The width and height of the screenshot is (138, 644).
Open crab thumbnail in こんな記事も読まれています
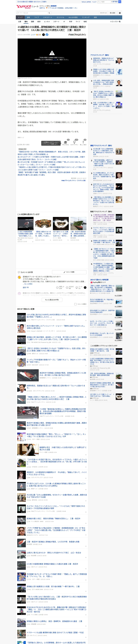click(43, 223)
